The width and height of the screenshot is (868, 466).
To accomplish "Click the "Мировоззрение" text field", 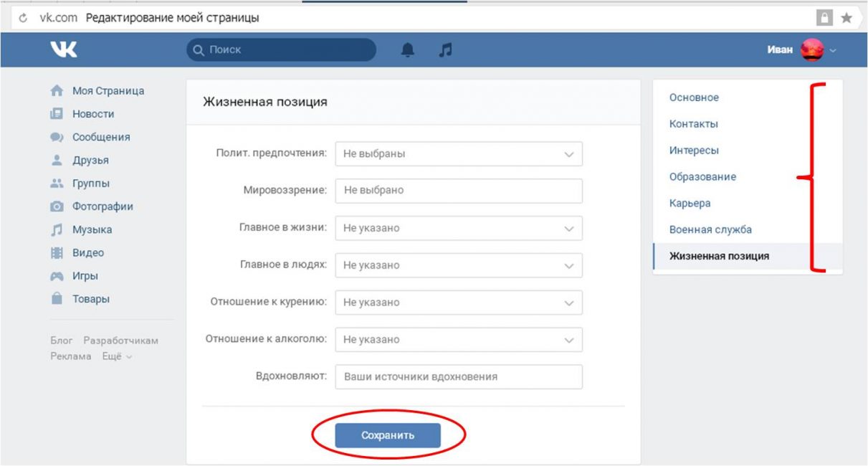I will click(x=459, y=191).
